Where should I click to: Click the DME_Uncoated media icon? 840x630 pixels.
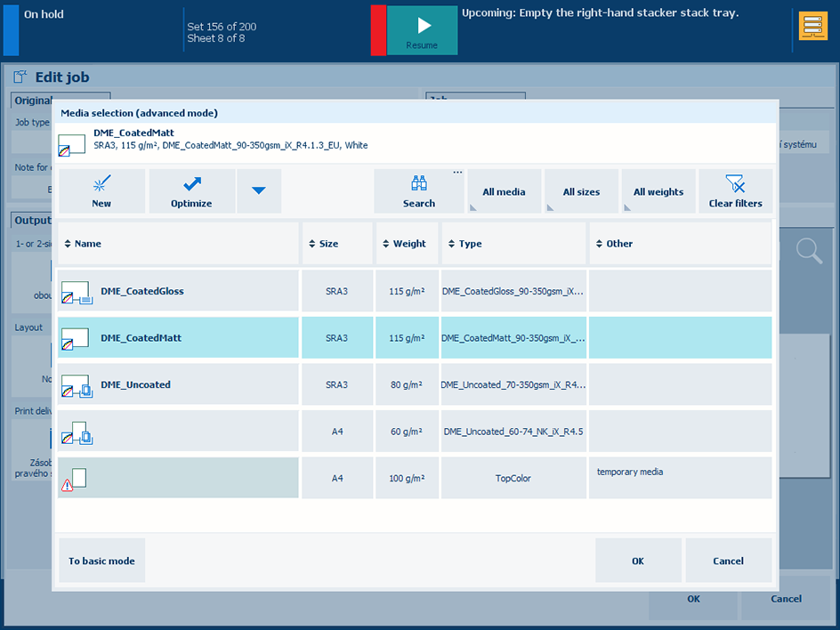tap(77, 386)
